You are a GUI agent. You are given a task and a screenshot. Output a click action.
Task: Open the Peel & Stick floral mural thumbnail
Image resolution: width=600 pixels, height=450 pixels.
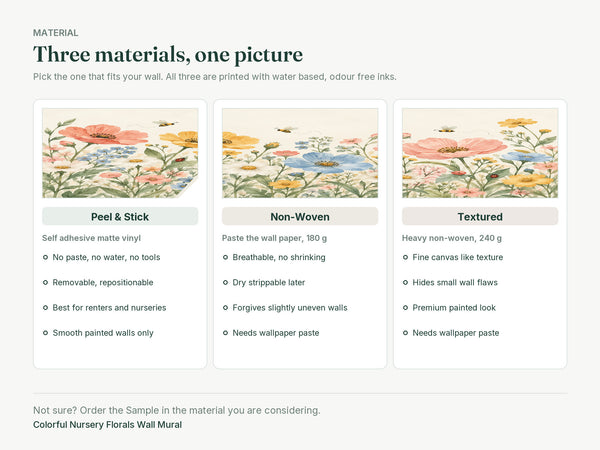pyautogui.click(x=120, y=153)
